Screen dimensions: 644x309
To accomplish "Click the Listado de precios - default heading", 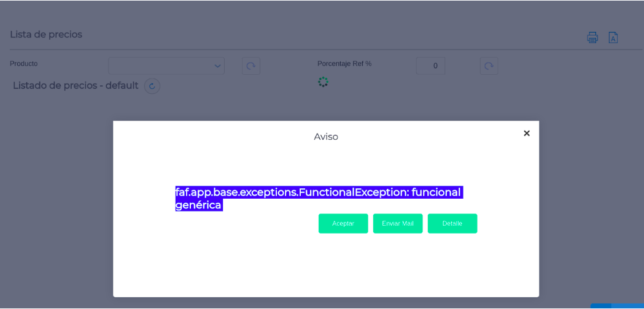I will coord(76,86).
